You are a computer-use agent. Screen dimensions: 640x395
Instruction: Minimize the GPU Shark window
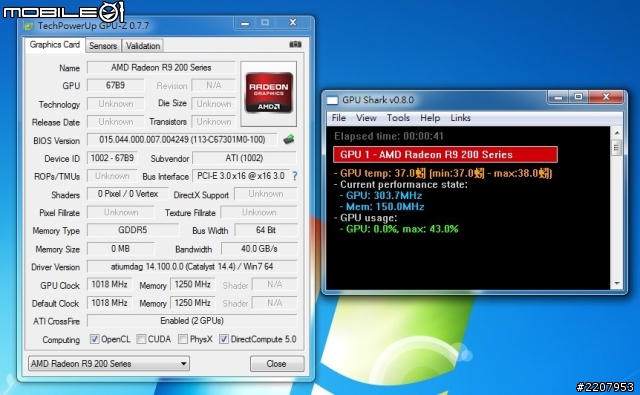click(558, 97)
